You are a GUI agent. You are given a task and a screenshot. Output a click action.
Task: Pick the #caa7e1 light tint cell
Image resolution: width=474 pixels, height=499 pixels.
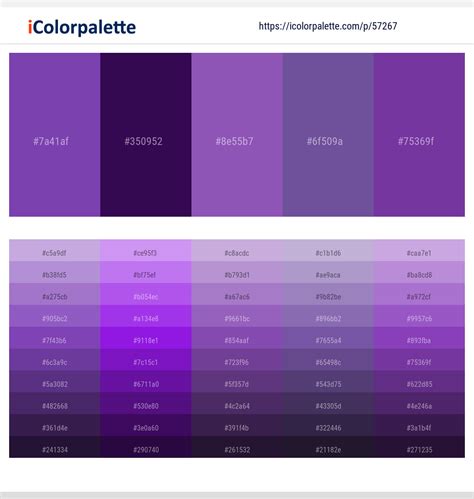[419, 250]
